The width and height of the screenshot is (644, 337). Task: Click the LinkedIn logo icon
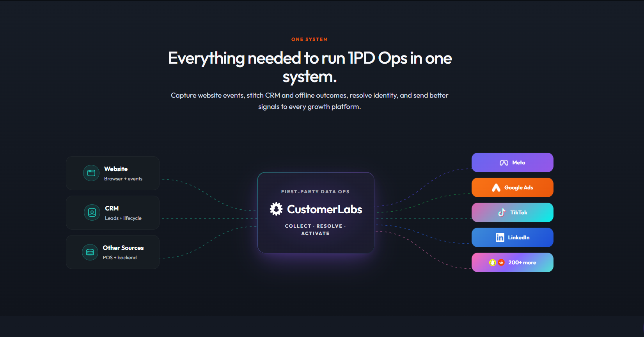click(x=500, y=237)
